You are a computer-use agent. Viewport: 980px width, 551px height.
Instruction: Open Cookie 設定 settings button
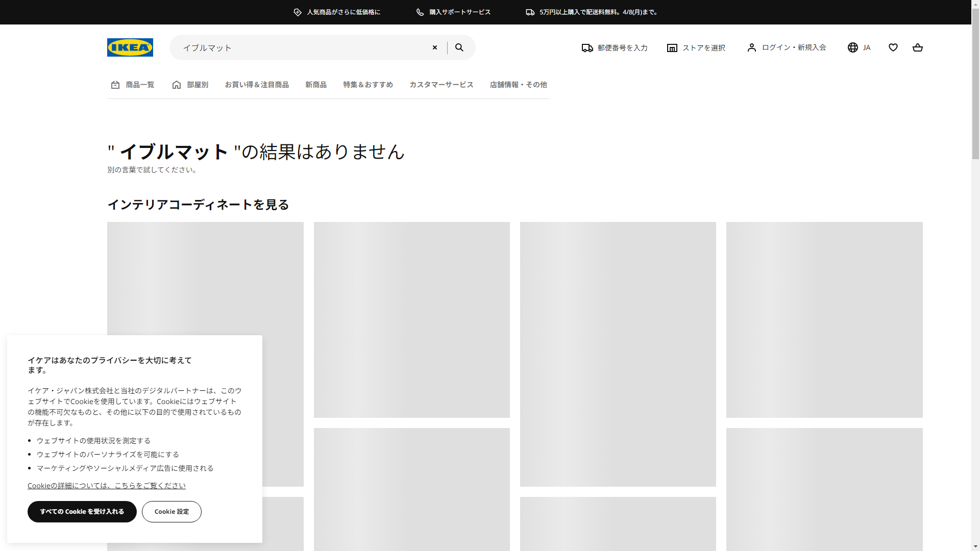click(171, 512)
